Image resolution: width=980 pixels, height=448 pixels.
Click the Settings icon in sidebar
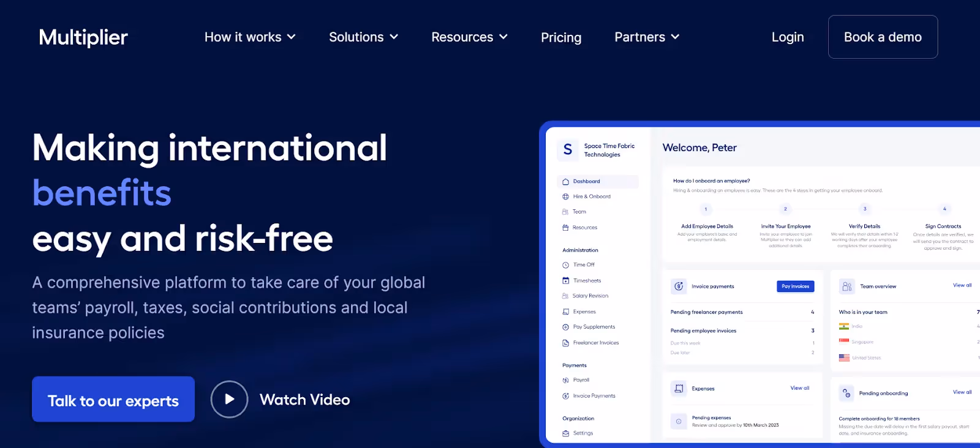point(565,433)
